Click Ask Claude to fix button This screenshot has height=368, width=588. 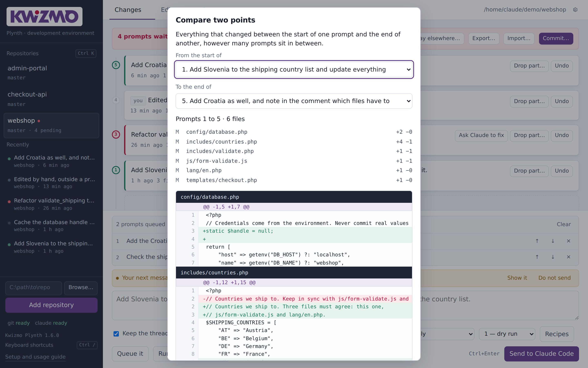[x=481, y=135]
